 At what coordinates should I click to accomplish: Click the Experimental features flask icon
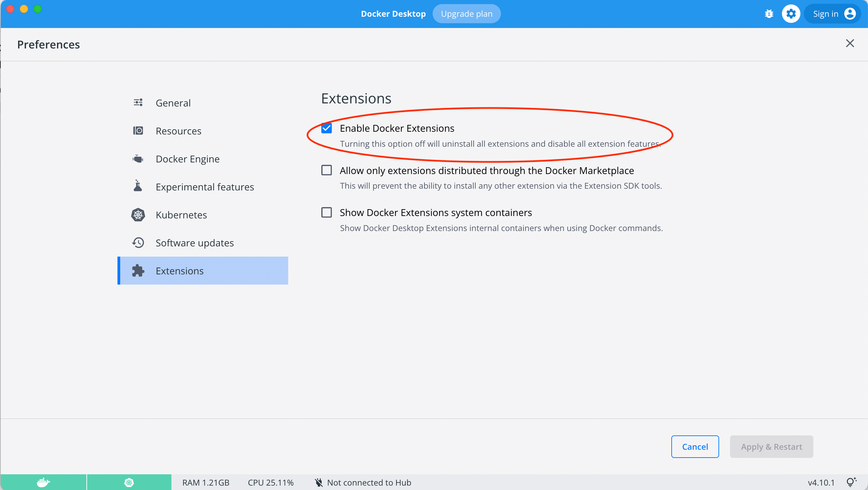point(138,187)
